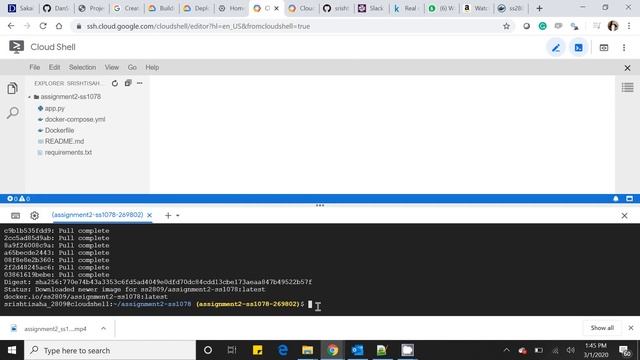Image resolution: width=640 pixels, height=360 pixels.
Task: Open the Edit menu
Action: point(54,67)
